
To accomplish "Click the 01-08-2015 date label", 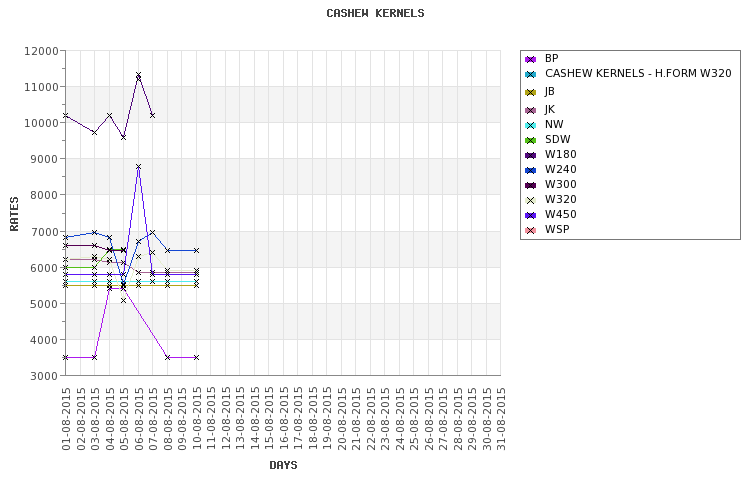I will pyautogui.click(x=66, y=419).
